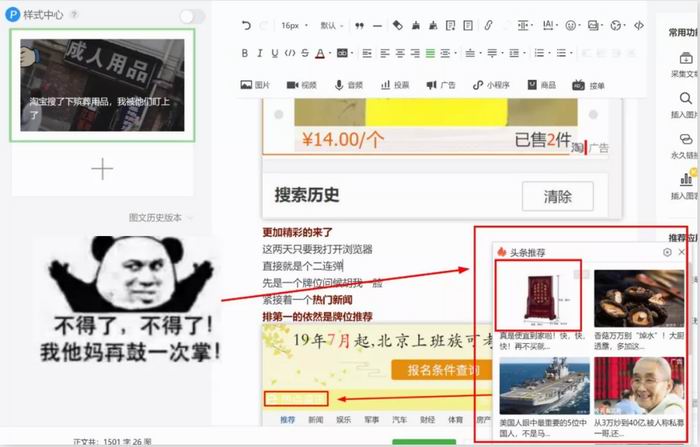Viewport: 700px width, 447px height.
Task: Expand the 图文历史版本 dropdown
Action: [160, 217]
